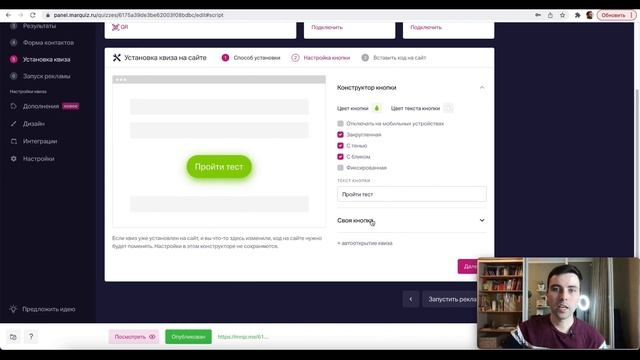
Task: Click the Запустить рекламу button
Action: click(450, 299)
